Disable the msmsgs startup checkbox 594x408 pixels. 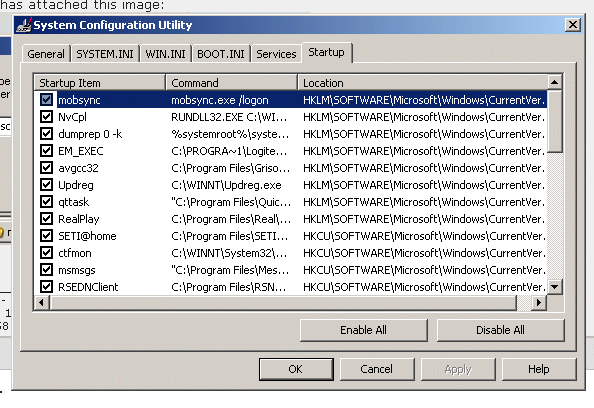coord(46,270)
